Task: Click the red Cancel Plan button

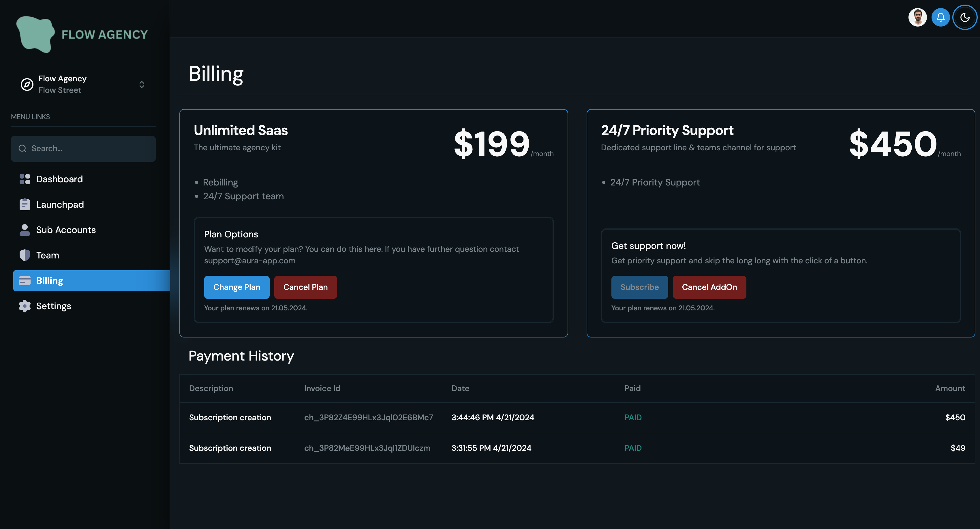Action: [305, 287]
